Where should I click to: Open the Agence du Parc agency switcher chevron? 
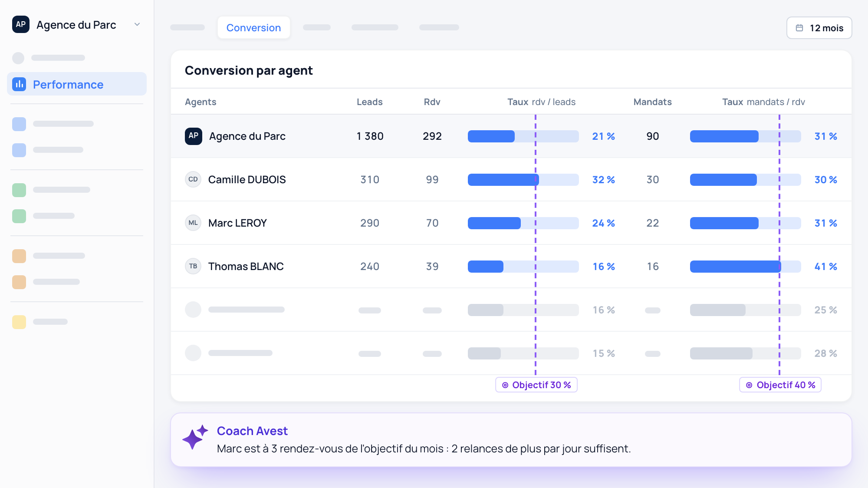click(137, 25)
